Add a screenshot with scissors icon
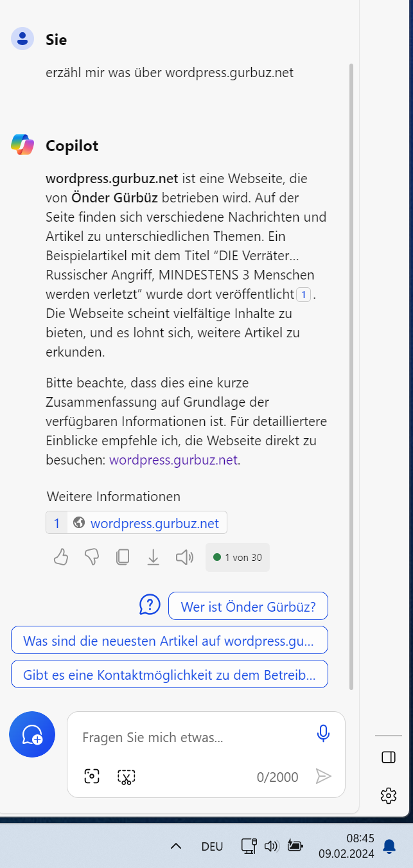 point(126,777)
